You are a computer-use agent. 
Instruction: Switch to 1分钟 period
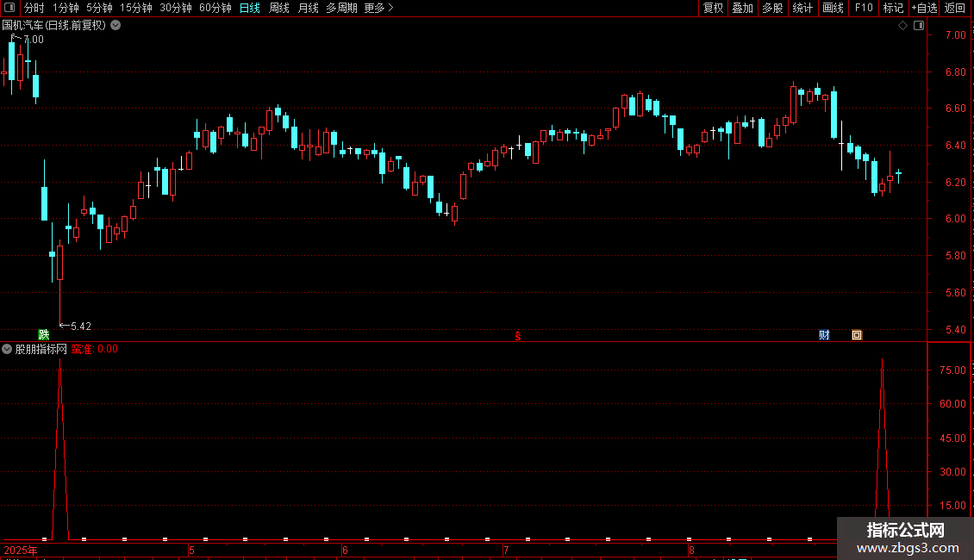point(66,8)
